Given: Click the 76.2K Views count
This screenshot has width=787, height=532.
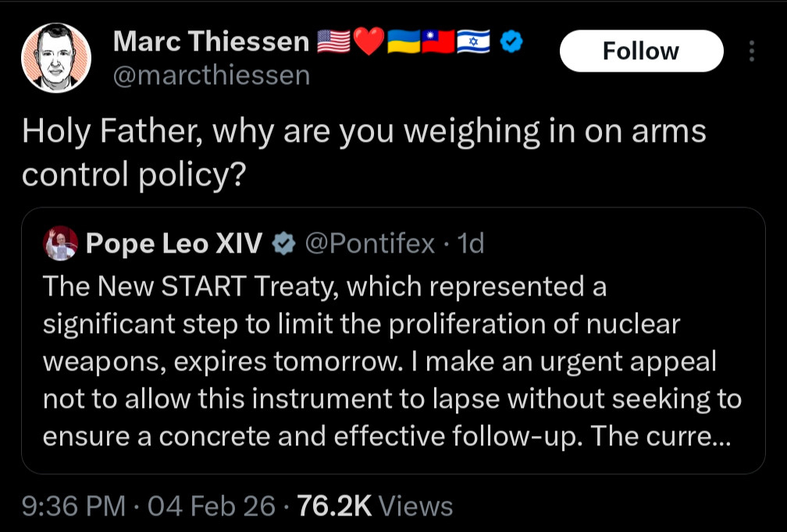Looking at the screenshot, I should point(375,506).
